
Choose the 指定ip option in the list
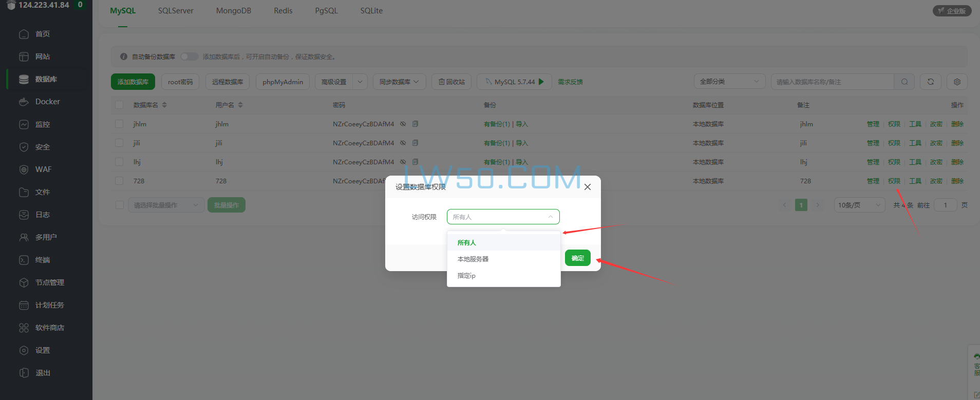[x=466, y=276]
